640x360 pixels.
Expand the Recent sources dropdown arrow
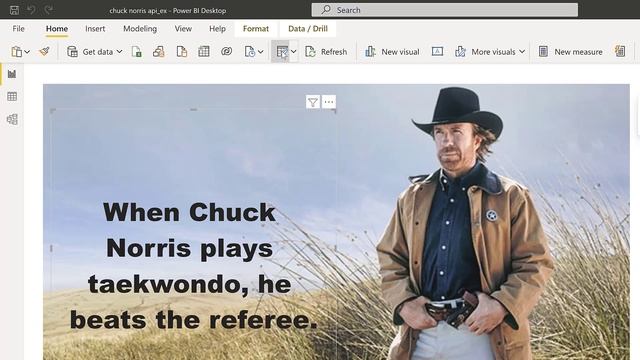coord(260,52)
